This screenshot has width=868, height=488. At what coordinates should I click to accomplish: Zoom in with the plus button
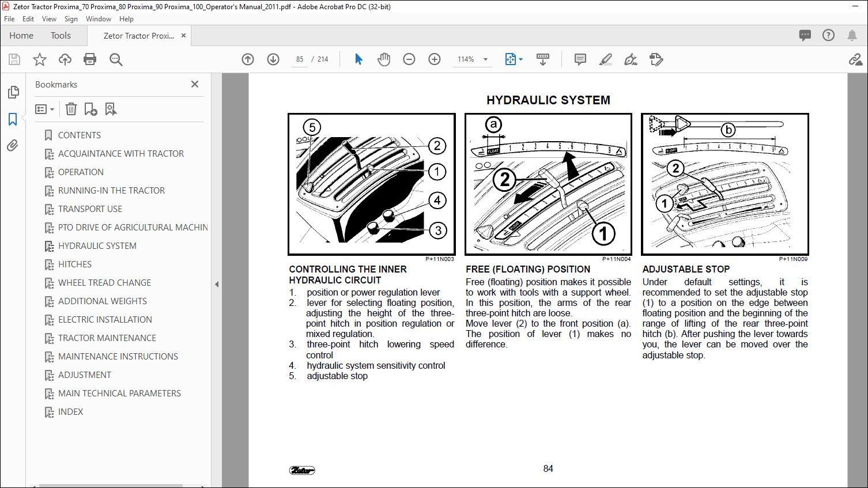click(x=435, y=59)
